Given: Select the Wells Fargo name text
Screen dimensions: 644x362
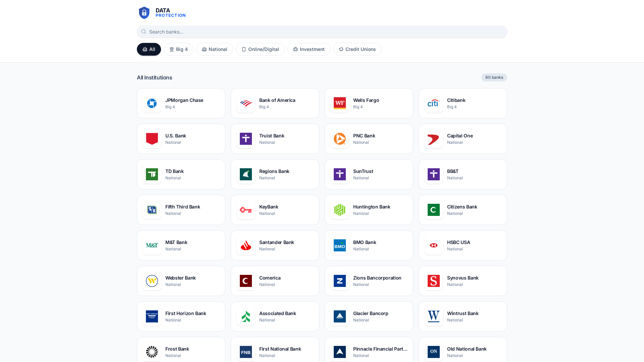Looking at the screenshot, I should [x=366, y=100].
